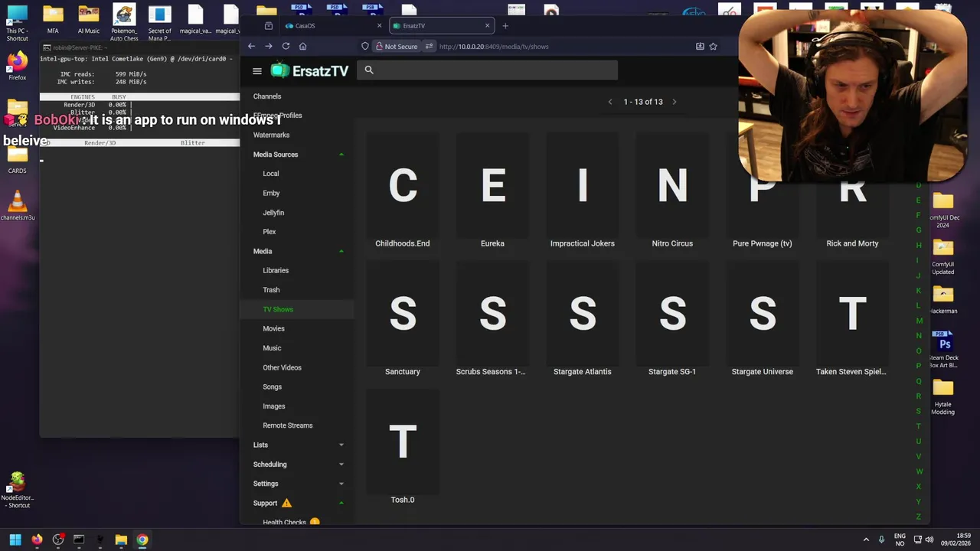Jump to letter M in alphabet index
The image size is (980, 551).
click(919, 321)
